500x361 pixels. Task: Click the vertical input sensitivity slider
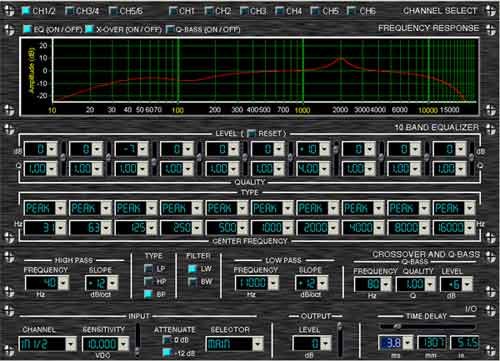point(137,339)
